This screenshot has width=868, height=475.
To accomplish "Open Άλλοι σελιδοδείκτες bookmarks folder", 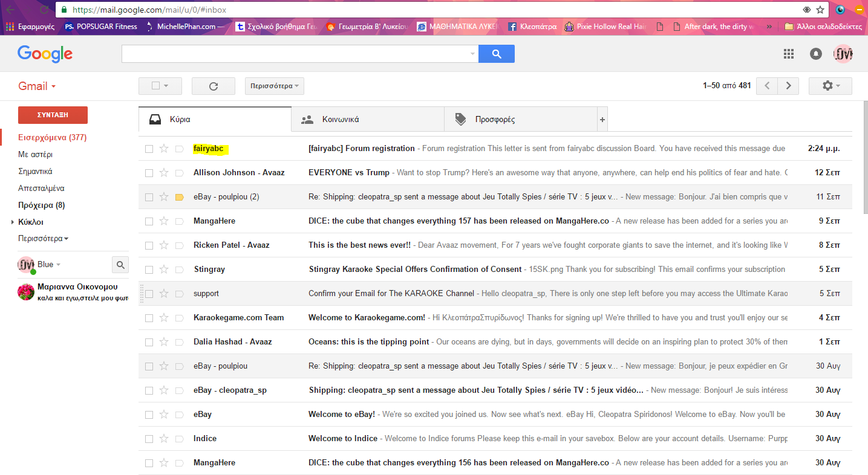I will pos(824,27).
